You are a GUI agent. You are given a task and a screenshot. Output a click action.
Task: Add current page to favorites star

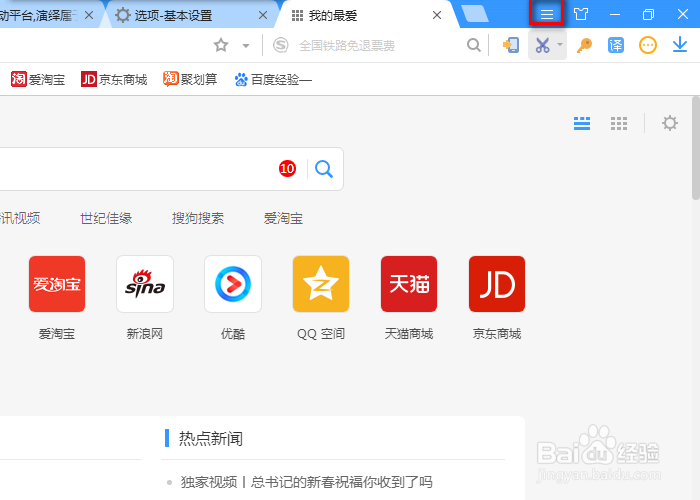(x=221, y=45)
